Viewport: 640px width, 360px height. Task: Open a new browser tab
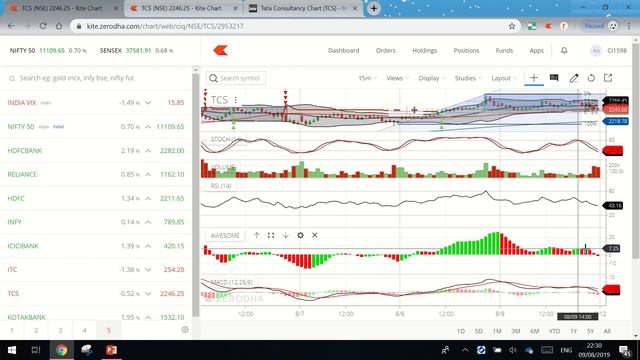tap(373, 8)
